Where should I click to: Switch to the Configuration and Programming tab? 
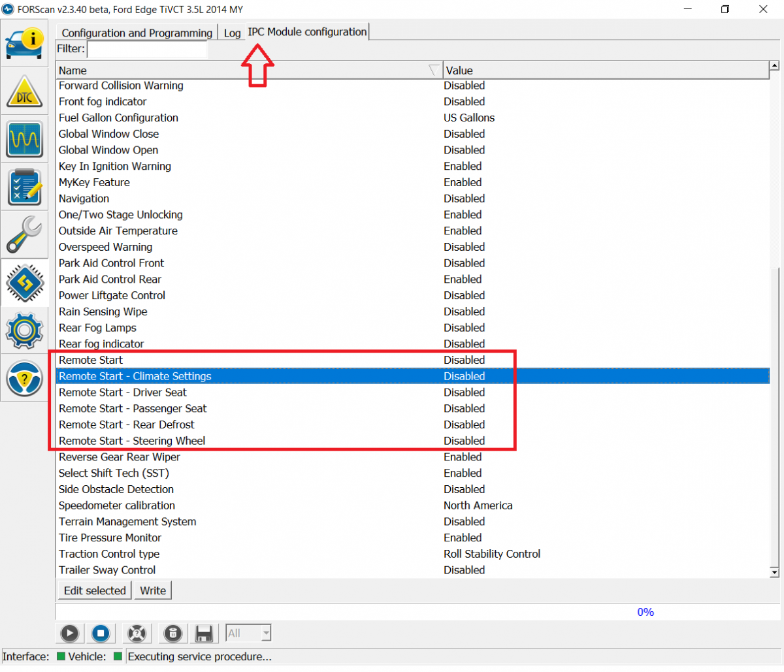[137, 33]
